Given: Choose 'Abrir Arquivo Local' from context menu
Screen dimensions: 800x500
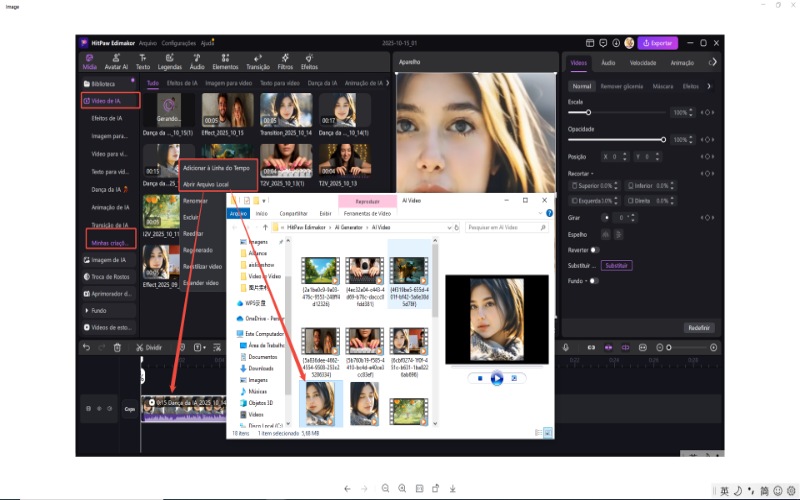Looking at the screenshot, I should click(x=205, y=184).
